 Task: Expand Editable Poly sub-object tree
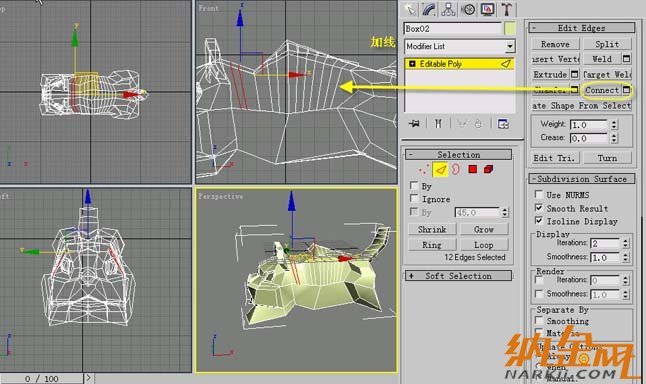(x=412, y=64)
